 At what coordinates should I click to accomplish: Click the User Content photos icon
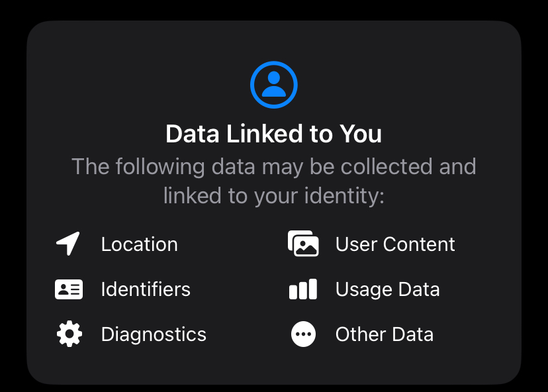point(303,244)
